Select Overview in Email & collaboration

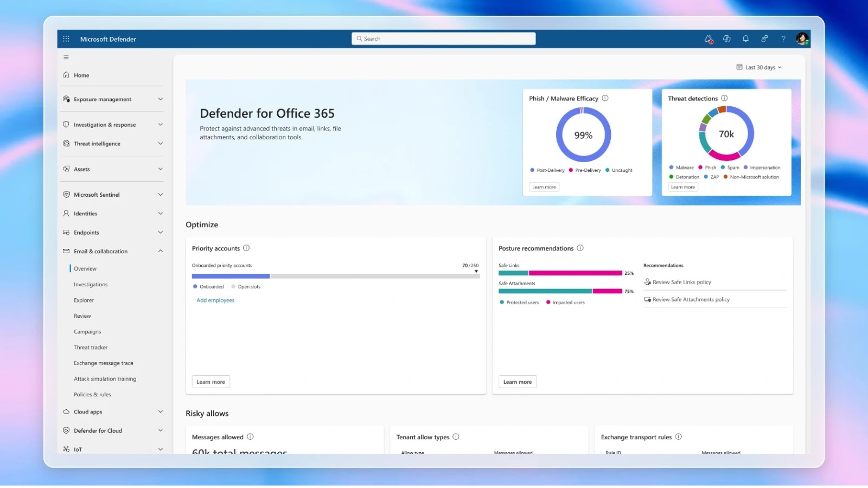[85, 269]
